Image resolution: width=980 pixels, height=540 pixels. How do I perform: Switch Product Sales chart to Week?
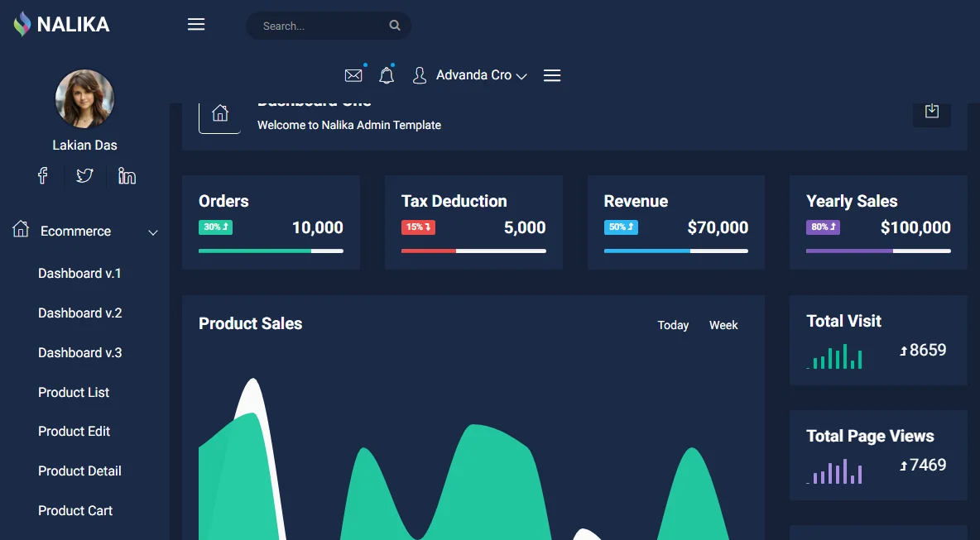(x=723, y=325)
